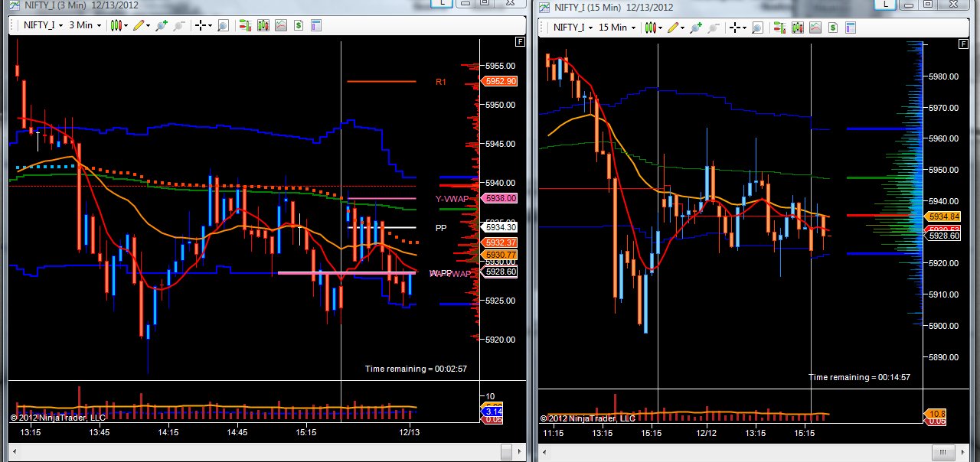Expand the cursor type arrow in the 15 Min window
This screenshot has height=462, width=980.
(x=744, y=27)
